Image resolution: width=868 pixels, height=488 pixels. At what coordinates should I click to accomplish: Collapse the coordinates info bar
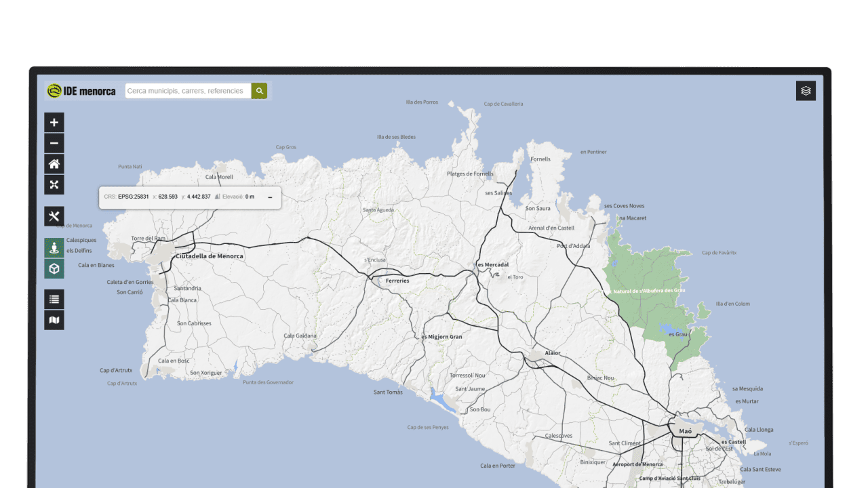tap(270, 197)
